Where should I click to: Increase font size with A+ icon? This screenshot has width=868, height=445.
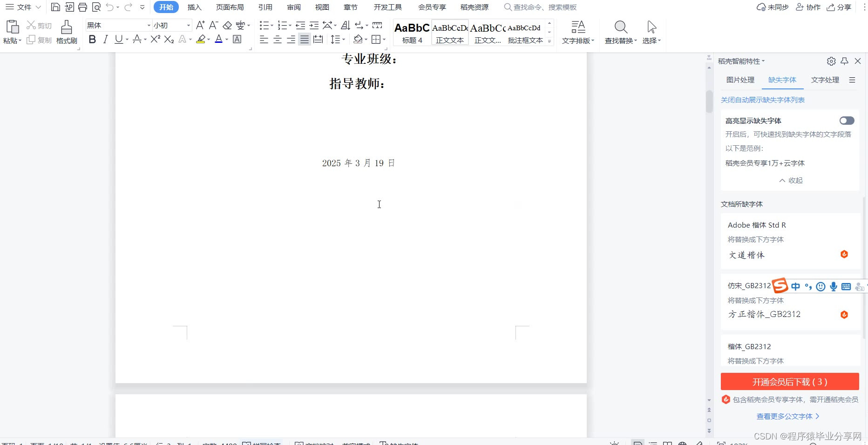(x=200, y=25)
